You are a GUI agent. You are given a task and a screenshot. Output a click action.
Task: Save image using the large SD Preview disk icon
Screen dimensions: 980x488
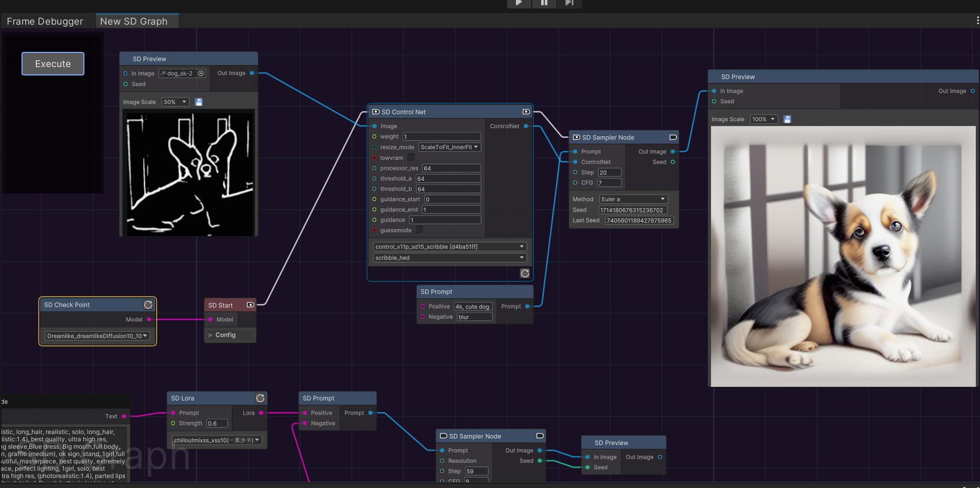(787, 119)
